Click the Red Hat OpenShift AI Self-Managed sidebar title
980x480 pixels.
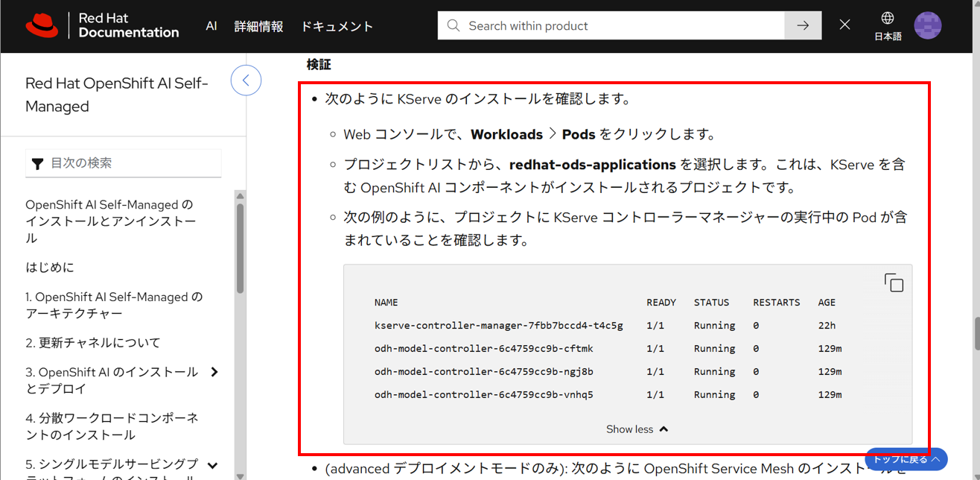click(x=117, y=95)
